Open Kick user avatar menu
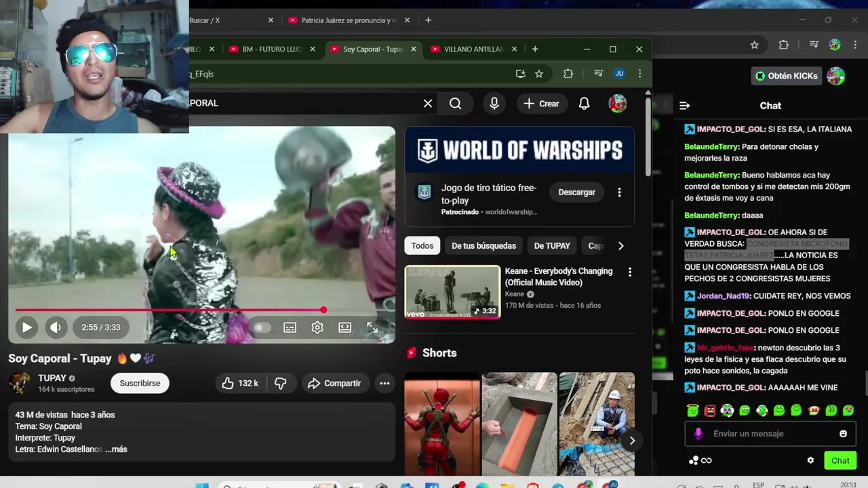868x488 pixels. pos(835,76)
